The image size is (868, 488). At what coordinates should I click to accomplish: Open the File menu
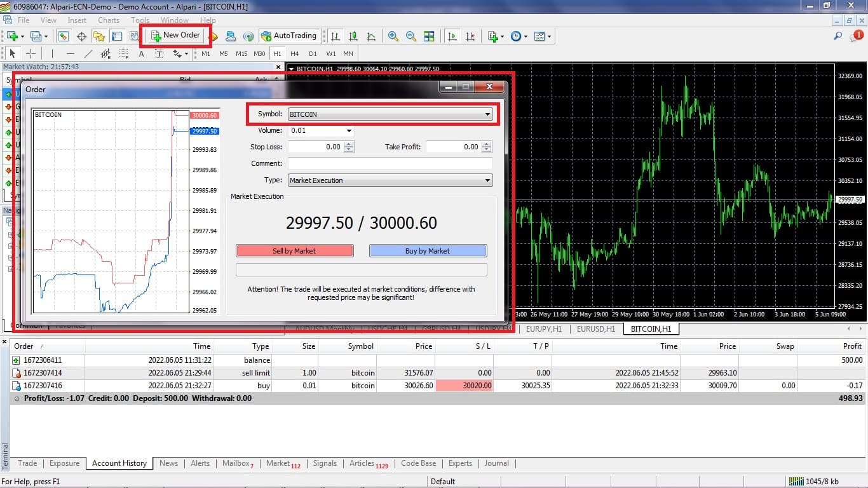[24, 20]
